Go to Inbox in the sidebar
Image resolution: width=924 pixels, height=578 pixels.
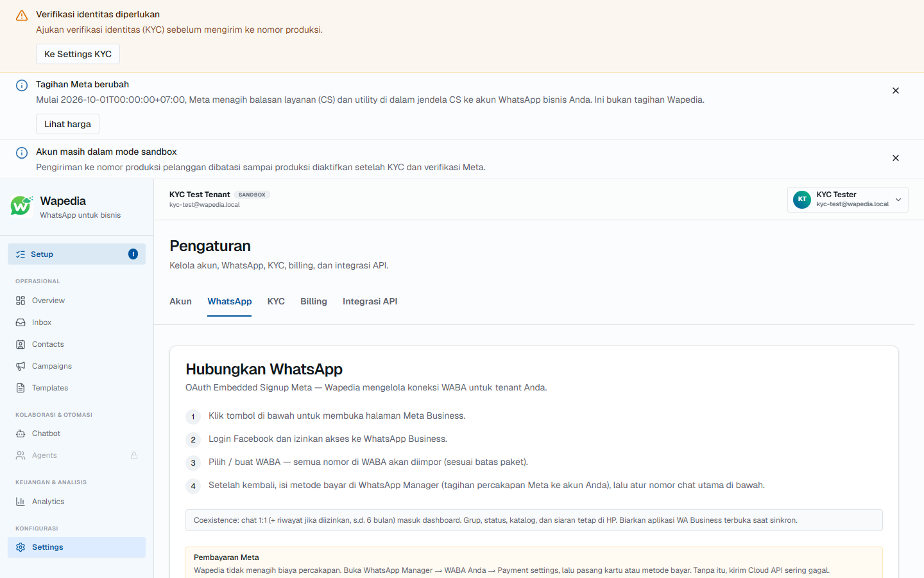tap(76, 322)
